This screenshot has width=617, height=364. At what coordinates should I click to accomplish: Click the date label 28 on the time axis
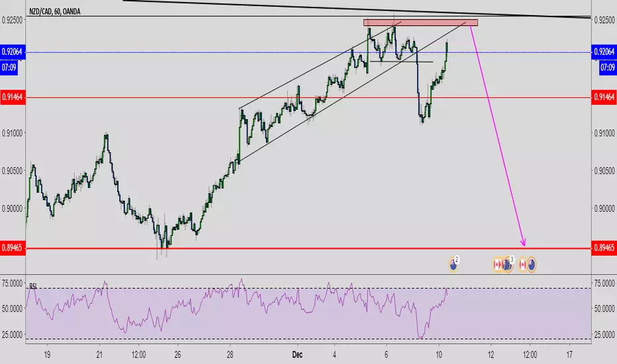coord(230,355)
